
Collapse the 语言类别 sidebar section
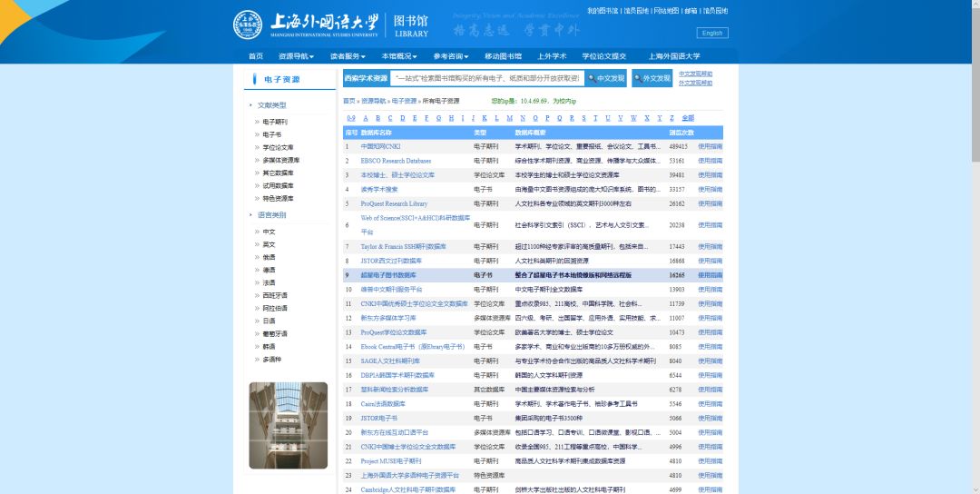272,215
